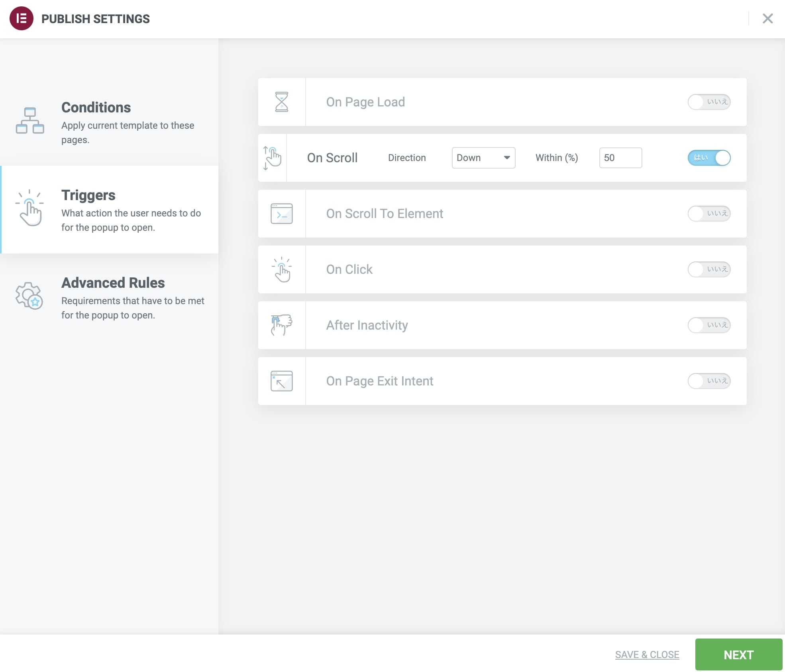The width and height of the screenshot is (785, 672).
Task: Click the Elementor logo icon
Action: tap(22, 19)
